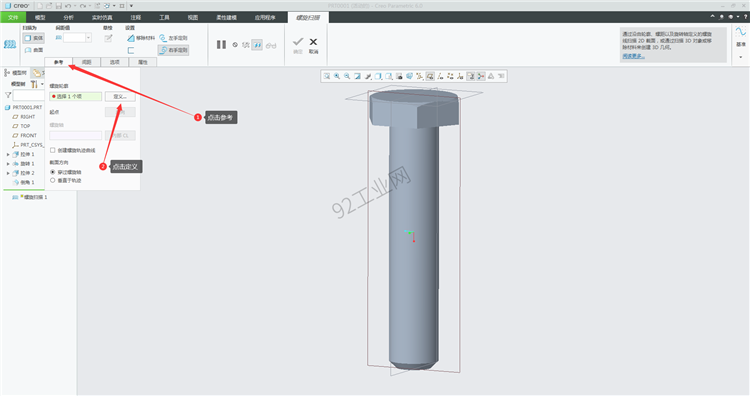This screenshot has width=750, height=396.
Task: Enable the create helical trajectory curve checkbox
Action: [x=53, y=150]
